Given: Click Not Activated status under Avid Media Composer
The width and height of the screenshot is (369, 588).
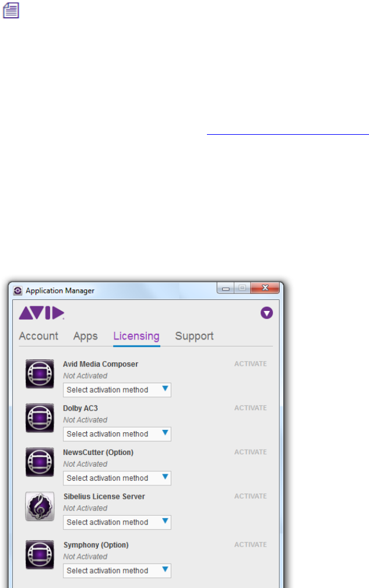Looking at the screenshot, I should (x=85, y=376).
